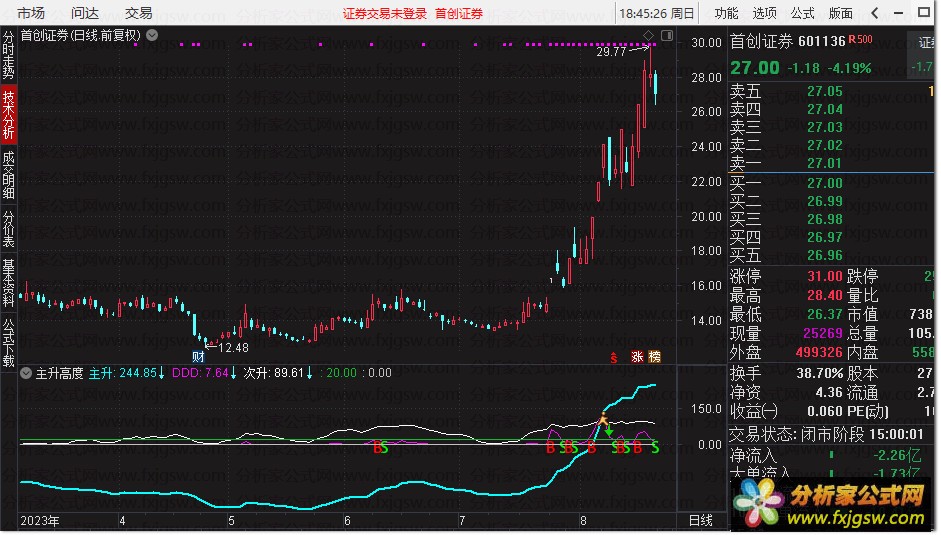
Task: Open the 问达 menu
Action: coord(85,13)
